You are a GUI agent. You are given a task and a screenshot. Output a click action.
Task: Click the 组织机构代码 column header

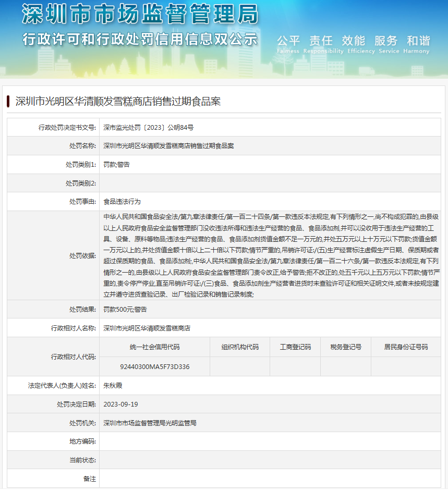click(240, 347)
